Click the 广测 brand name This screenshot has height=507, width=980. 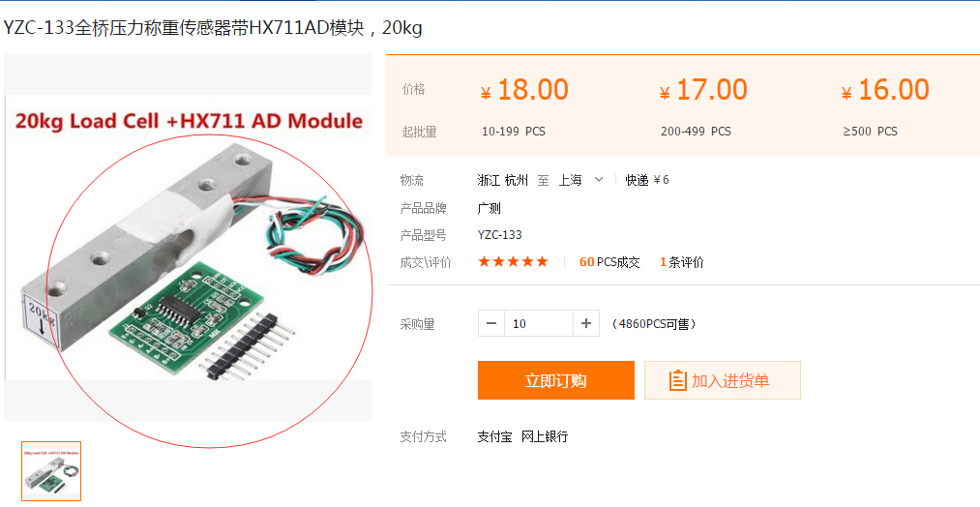(x=490, y=208)
